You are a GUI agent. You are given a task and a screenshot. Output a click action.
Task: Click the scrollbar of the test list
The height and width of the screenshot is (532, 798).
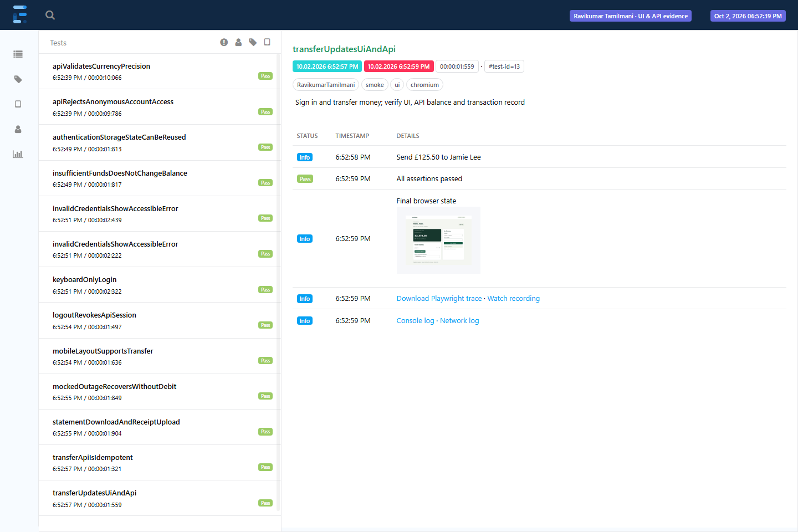[x=278, y=283]
